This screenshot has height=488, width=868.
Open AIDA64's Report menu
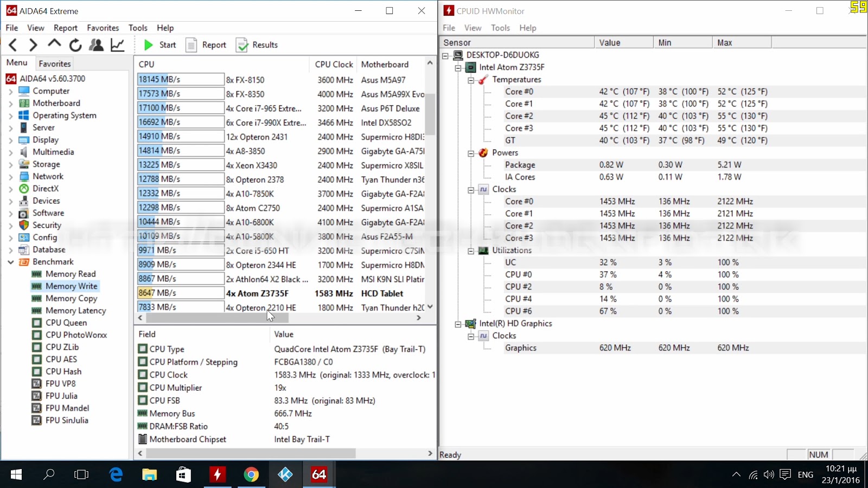[x=66, y=28]
